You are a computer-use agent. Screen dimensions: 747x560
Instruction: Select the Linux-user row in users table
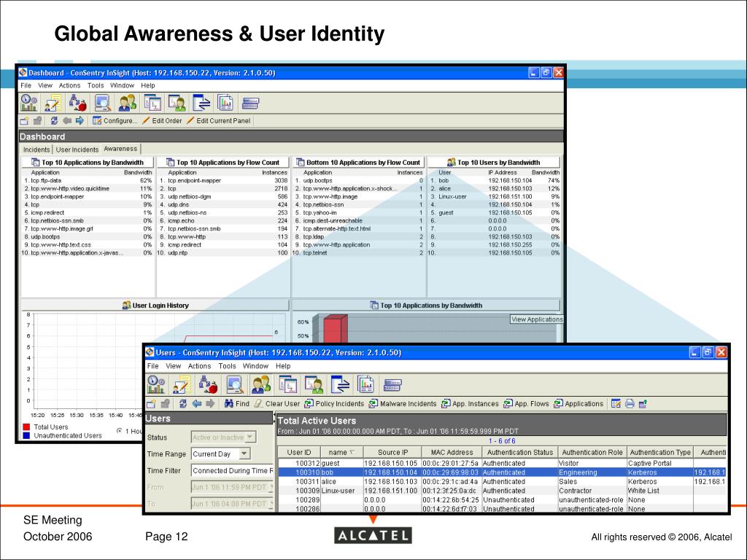(502, 491)
